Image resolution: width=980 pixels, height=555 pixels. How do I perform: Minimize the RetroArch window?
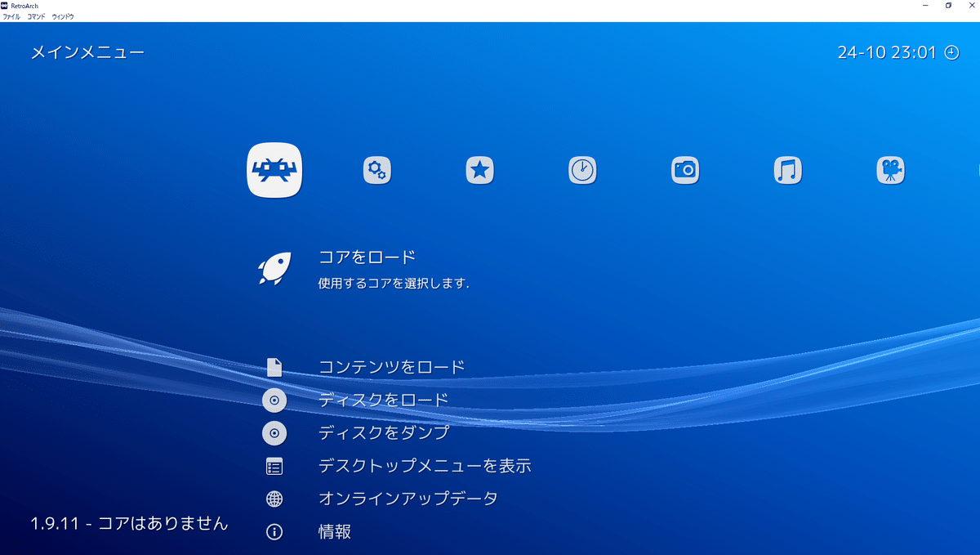pos(925,6)
